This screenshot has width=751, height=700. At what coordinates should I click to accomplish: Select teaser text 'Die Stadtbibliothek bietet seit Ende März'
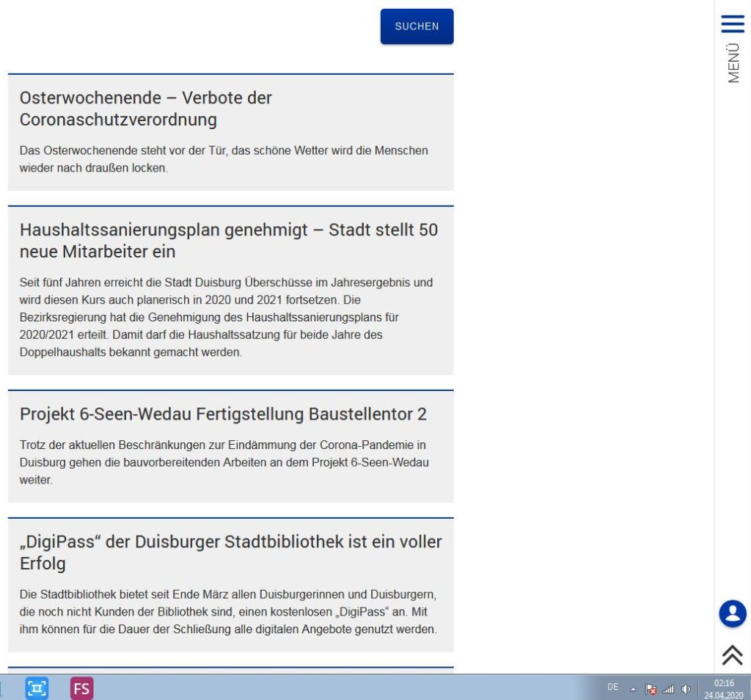pos(124,594)
